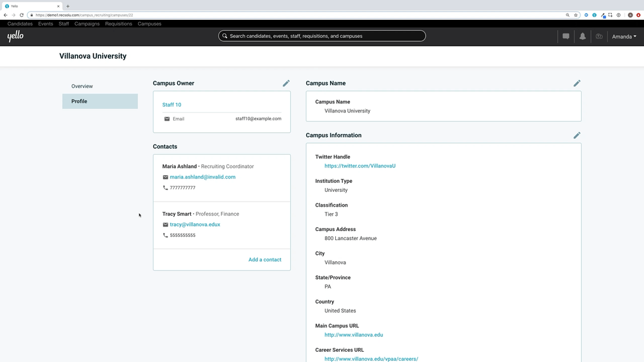Edit the Campus Information pencil icon

577,135
